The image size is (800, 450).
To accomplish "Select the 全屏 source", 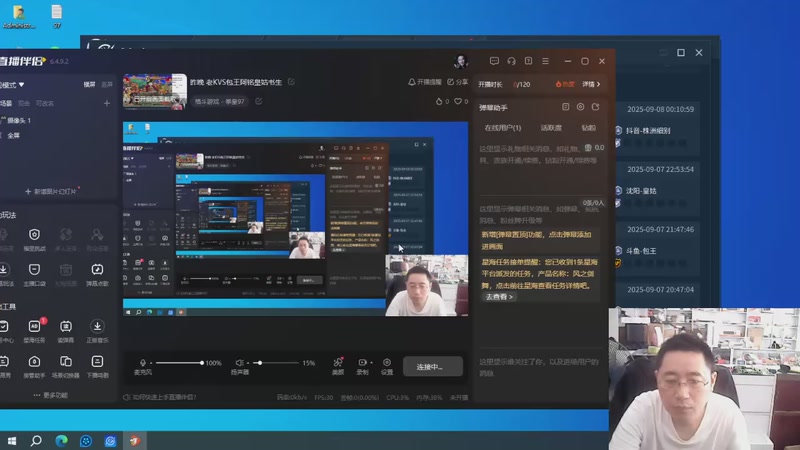I will pos(14,135).
